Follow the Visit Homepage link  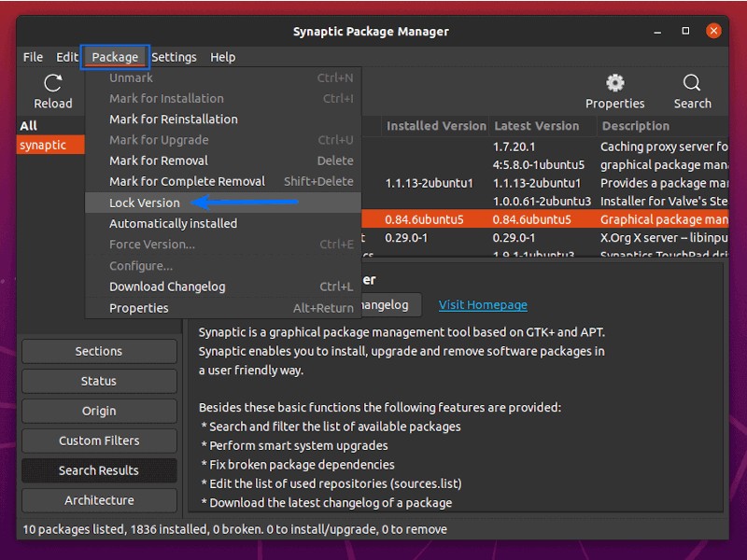click(x=483, y=304)
